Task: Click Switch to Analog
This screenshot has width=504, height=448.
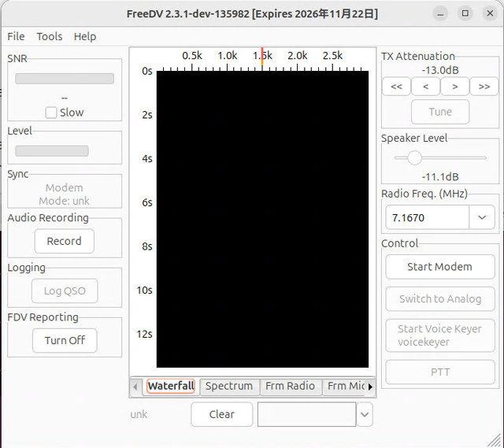Action: pyautogui.click(x=440, y=299)
